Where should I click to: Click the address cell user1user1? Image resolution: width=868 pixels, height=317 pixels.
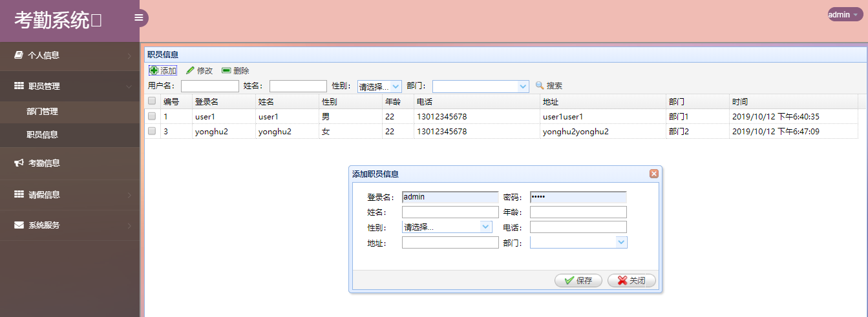coord(604,117)
